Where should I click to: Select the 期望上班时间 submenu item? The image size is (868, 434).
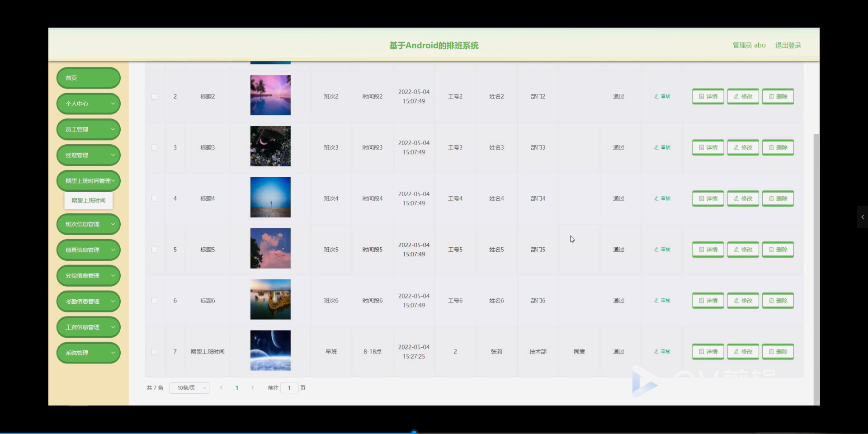[x=88, y=200]
